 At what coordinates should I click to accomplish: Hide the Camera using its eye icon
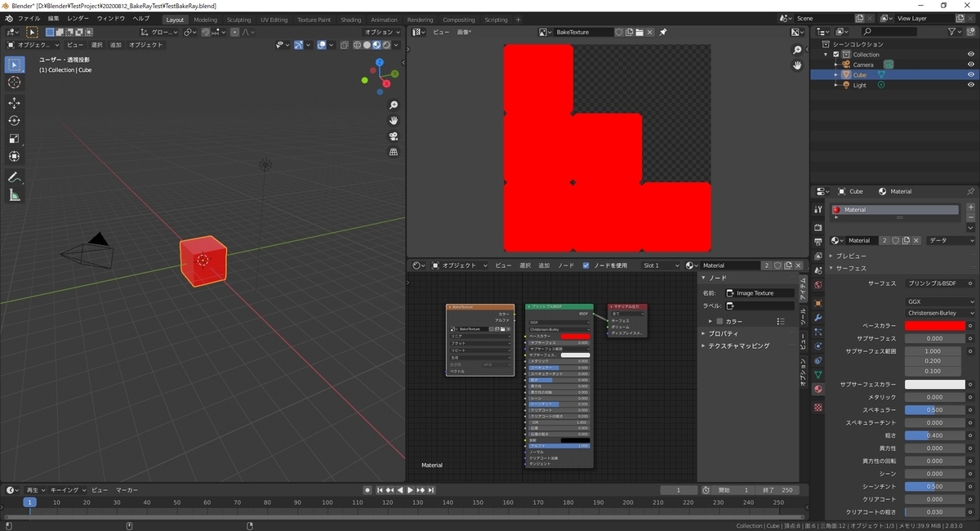click(971, 65)
